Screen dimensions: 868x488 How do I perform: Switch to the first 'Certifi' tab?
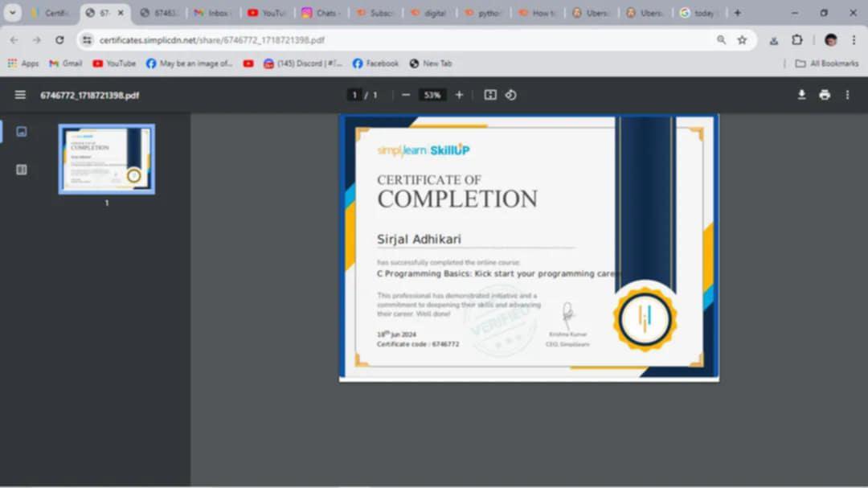51,13
